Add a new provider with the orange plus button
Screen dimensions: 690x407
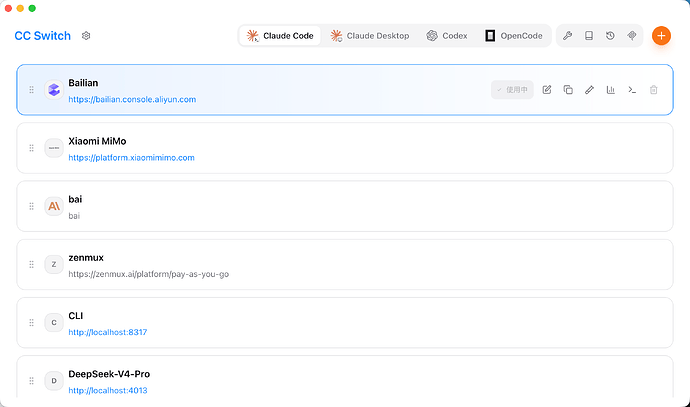pyautogui.click(x=661, y=36)
